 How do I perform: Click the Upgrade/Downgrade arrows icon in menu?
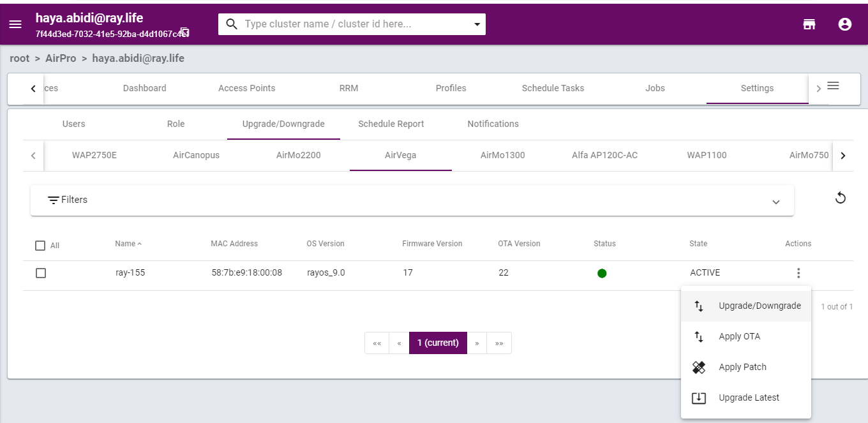coord(699,306)
